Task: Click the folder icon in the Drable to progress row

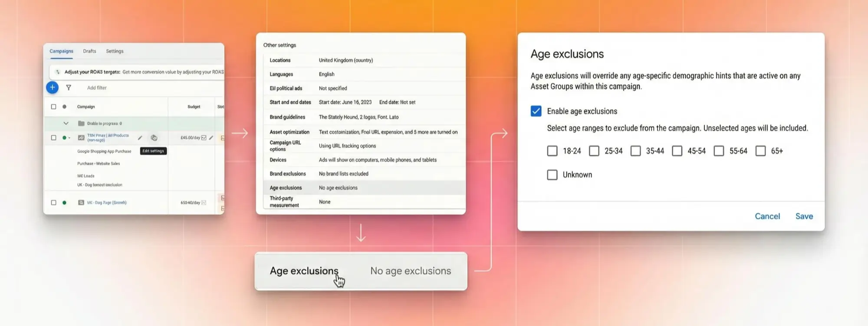Action: tap(81, 123)
